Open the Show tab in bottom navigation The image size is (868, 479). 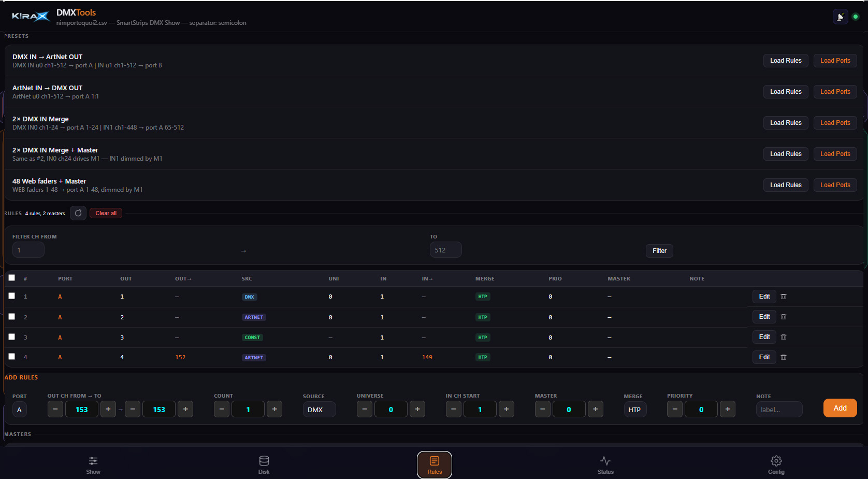(x=93, y=465)
